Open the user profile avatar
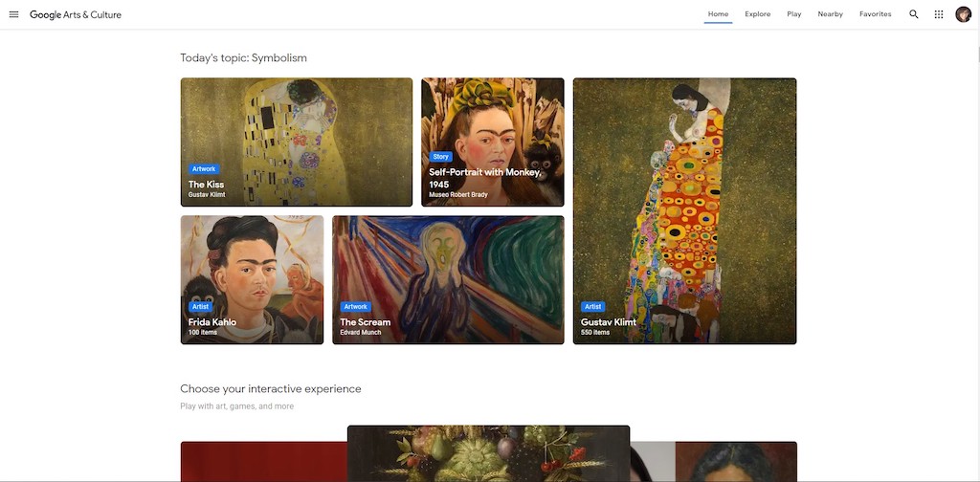Screen dimensions: 980x482 point(963,14)
